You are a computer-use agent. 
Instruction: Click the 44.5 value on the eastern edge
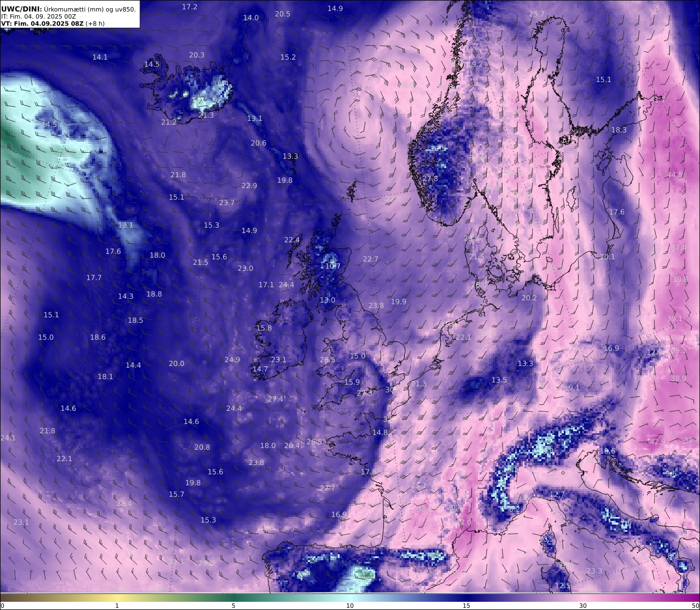[675, 175]
